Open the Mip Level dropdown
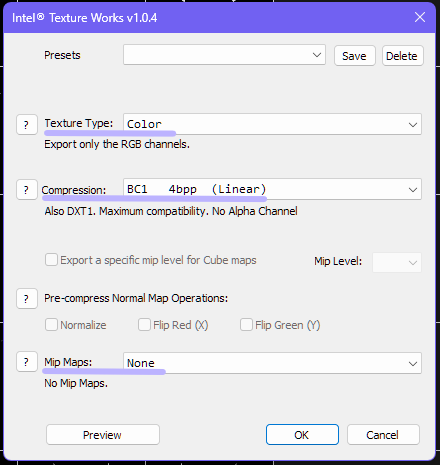 coord(397,262)
